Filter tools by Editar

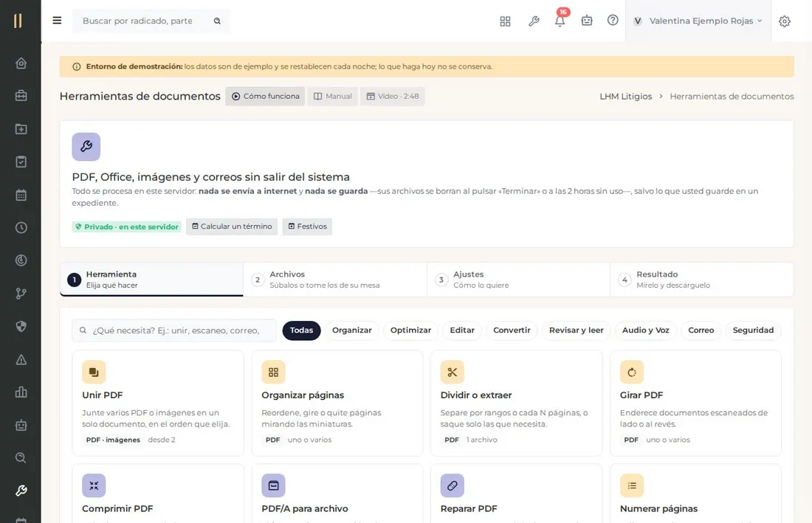tap(462, 330)
